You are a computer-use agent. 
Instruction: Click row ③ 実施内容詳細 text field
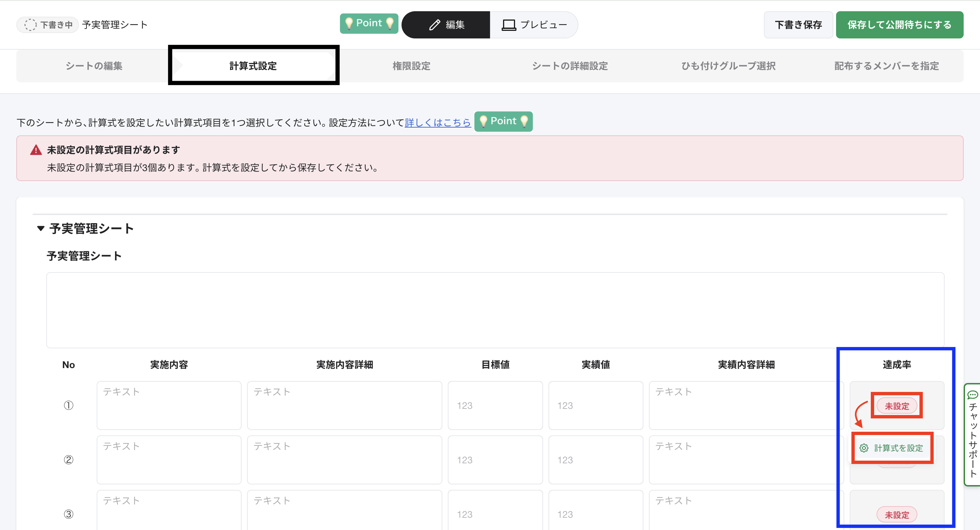coord(344,510)
